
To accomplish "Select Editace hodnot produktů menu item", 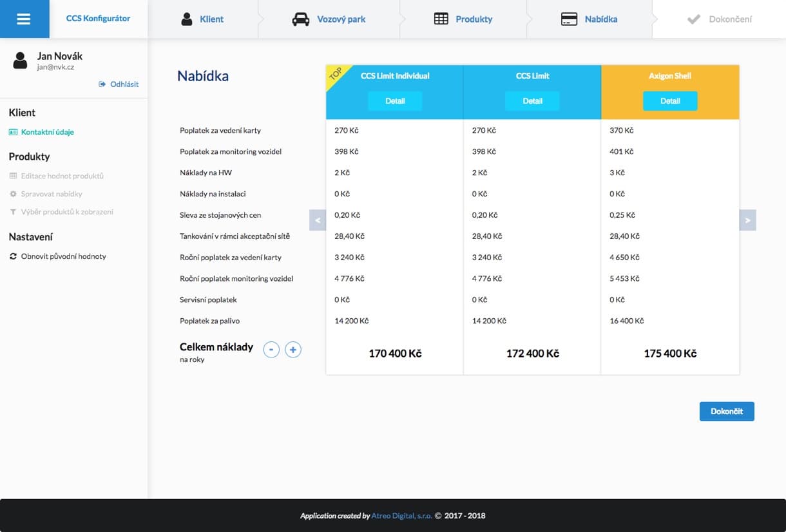I will pyautogui.click(x=62, y=176).
